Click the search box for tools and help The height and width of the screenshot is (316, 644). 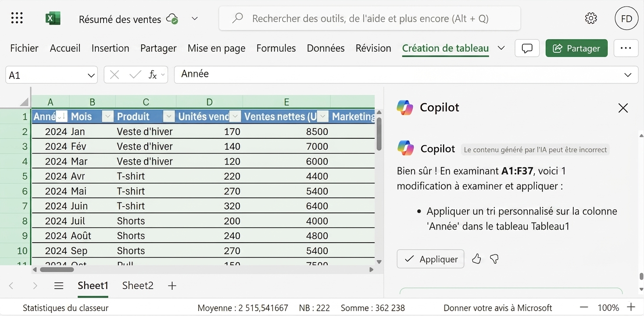pos(369,18)
